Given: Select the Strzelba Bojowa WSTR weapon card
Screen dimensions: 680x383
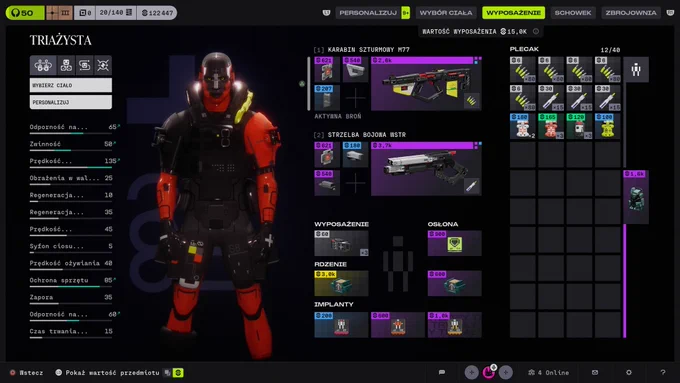Looking at the screenshot, I should pyautogui.click(x=426, y=169).
